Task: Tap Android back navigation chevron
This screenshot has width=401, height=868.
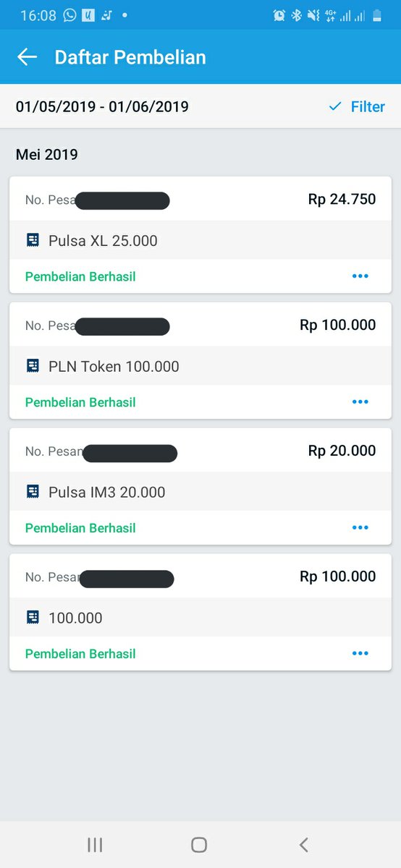Action: pos(304,844)
